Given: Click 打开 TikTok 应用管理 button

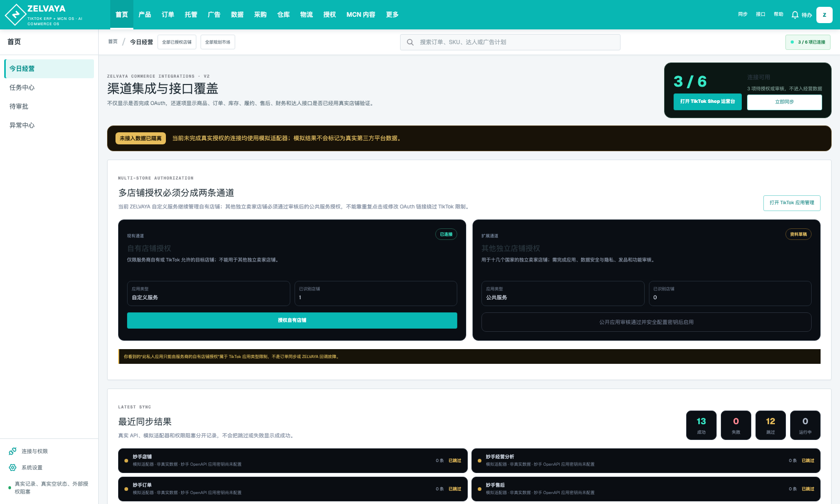Looking at the screenshot, I should click(792, 203).
